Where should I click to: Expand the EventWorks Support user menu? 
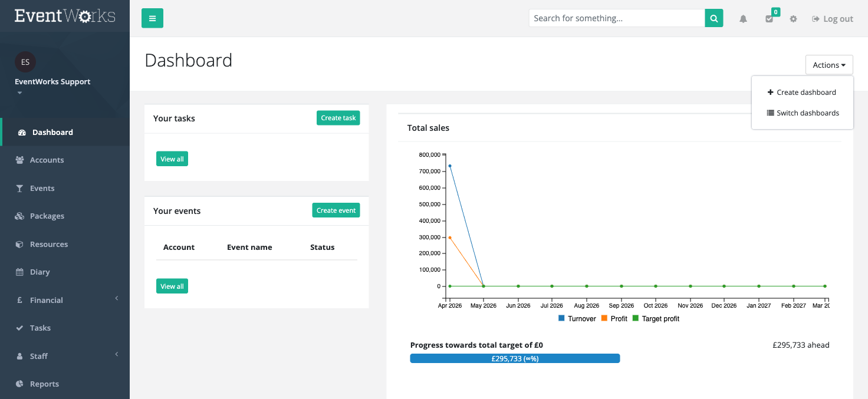point(52,87)
